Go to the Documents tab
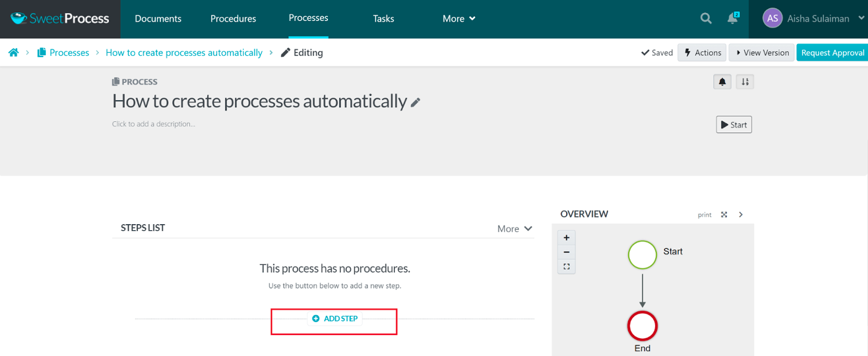 158,19
